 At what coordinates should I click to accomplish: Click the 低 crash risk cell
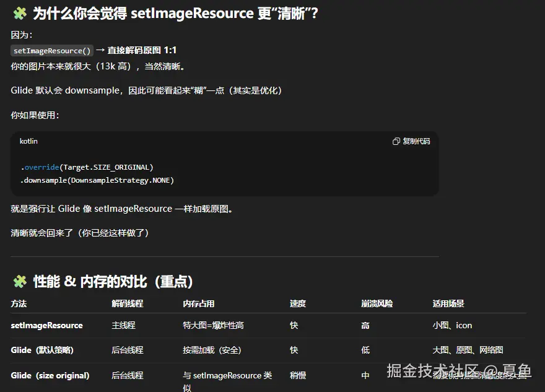tap(365, 350)
